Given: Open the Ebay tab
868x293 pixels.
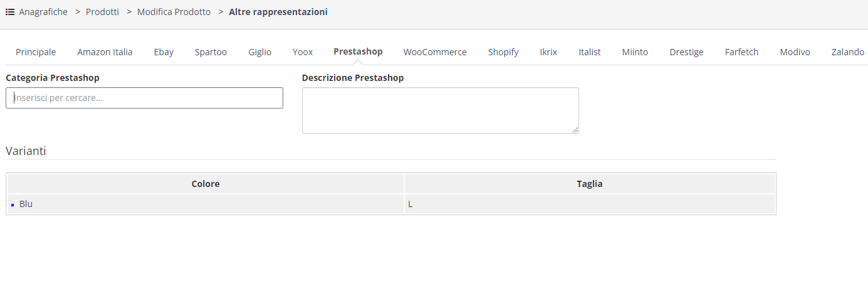Looking at the screenshot, I should click(164, 52).
